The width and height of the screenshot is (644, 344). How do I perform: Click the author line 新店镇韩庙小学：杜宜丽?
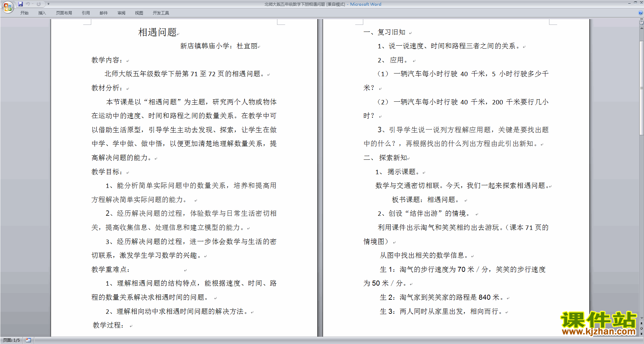click(x=219, y=46)
